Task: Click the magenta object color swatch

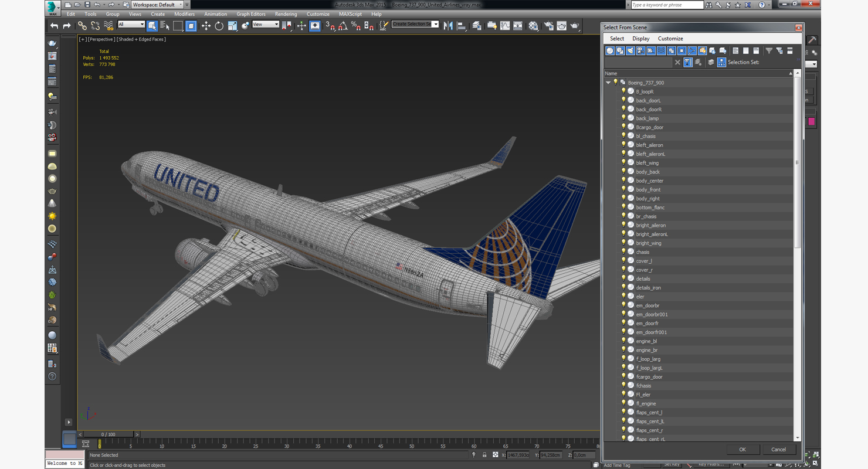Action: point(812,121)
